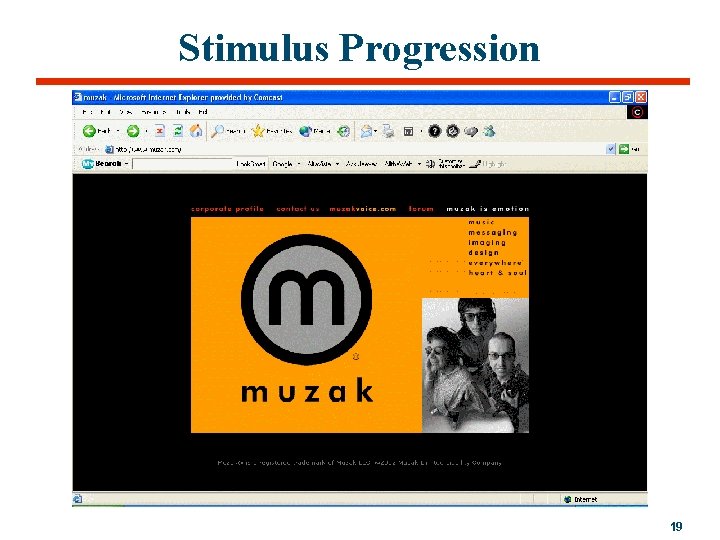The height and width of the screenshot is (540, 720).
Task: Go to the Home page icon
Action: (x=196, y=131)
